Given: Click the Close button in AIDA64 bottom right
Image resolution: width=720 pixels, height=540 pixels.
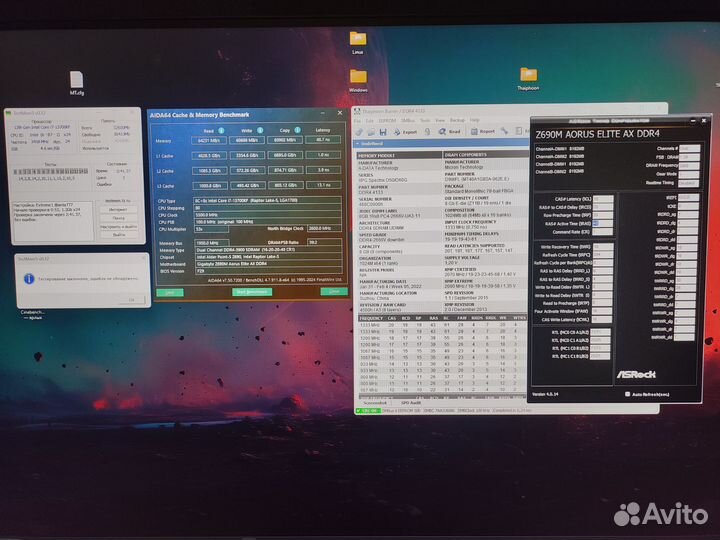Looking at the screenshot, I should click(x=334, y=291).
